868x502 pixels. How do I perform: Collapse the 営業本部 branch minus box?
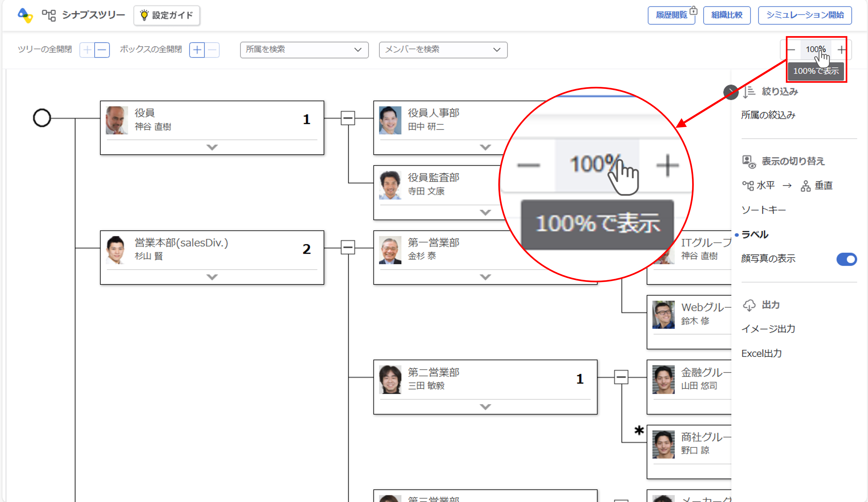(348, 247)
